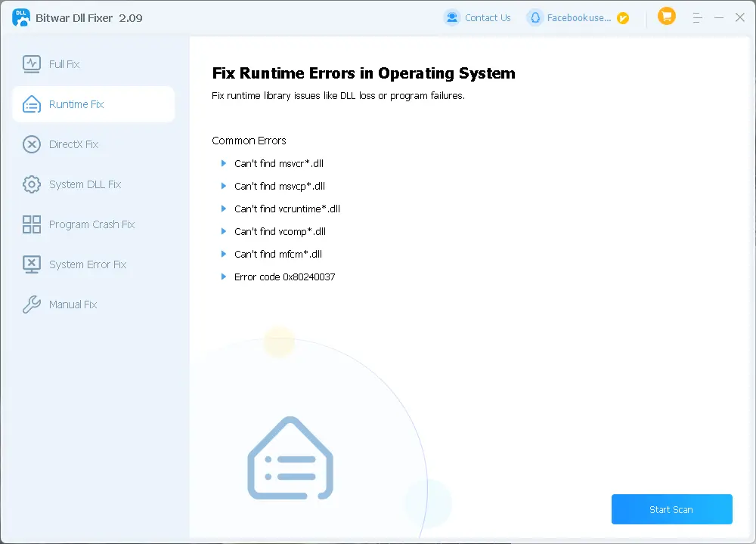Expand the "Error code 0x80240037" arrow
756x544 pixels.
[223, 277]
